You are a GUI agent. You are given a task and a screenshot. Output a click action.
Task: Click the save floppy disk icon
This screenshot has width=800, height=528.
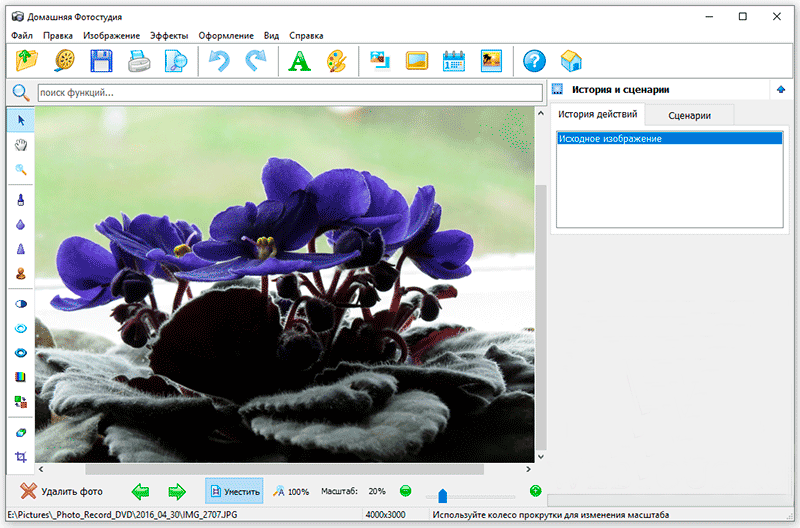101,61
